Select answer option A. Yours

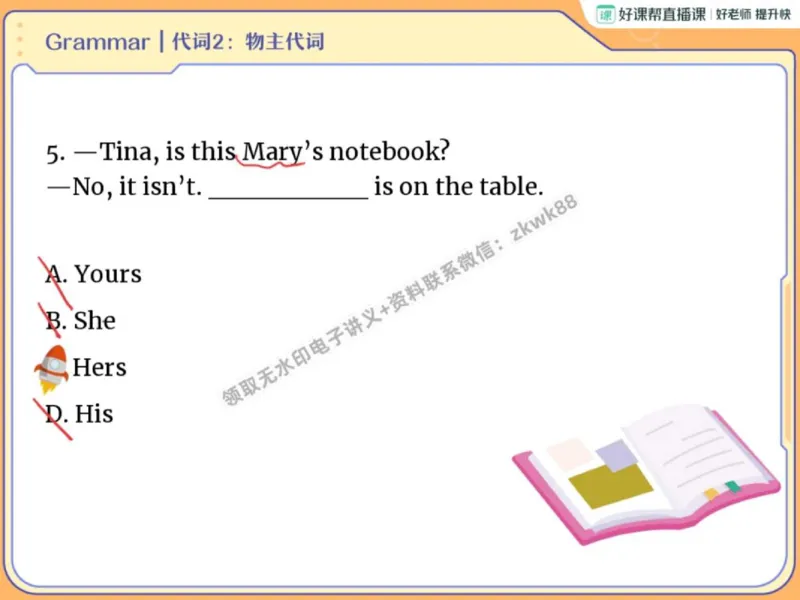coord(93,274)
